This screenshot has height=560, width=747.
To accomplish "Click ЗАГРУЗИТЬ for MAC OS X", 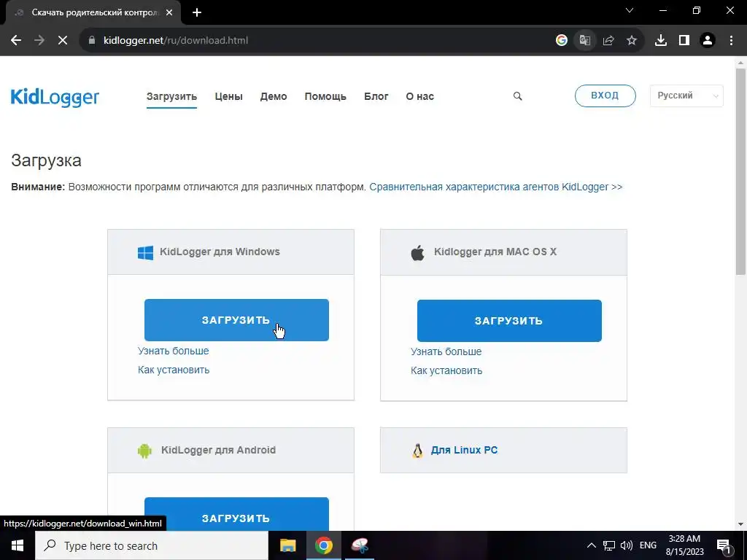I will pyautogui.click(x=509, y=321).
